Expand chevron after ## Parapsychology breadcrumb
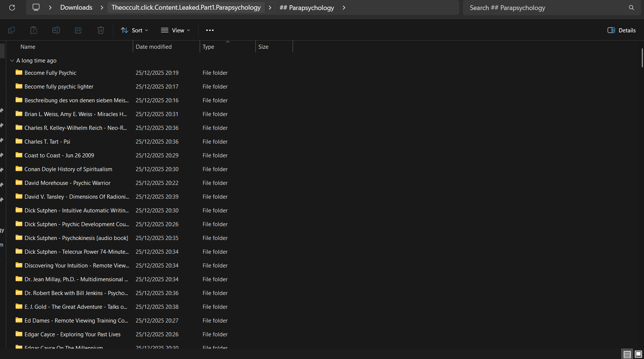 pyautogui.click(x=344, y=7)
